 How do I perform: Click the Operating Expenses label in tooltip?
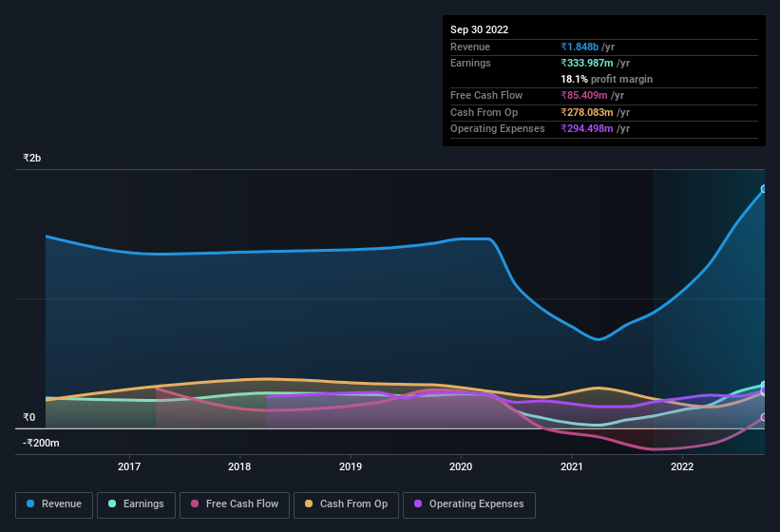[498, 128]
